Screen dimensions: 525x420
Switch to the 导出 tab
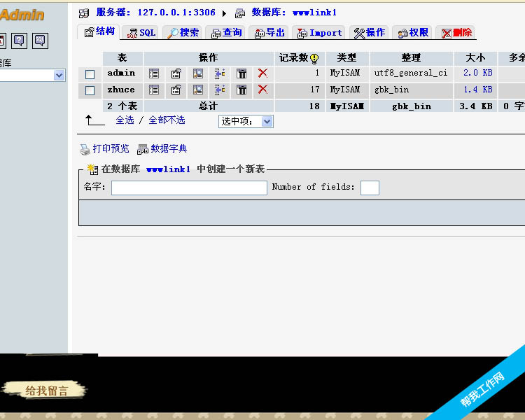coord(269,33)
